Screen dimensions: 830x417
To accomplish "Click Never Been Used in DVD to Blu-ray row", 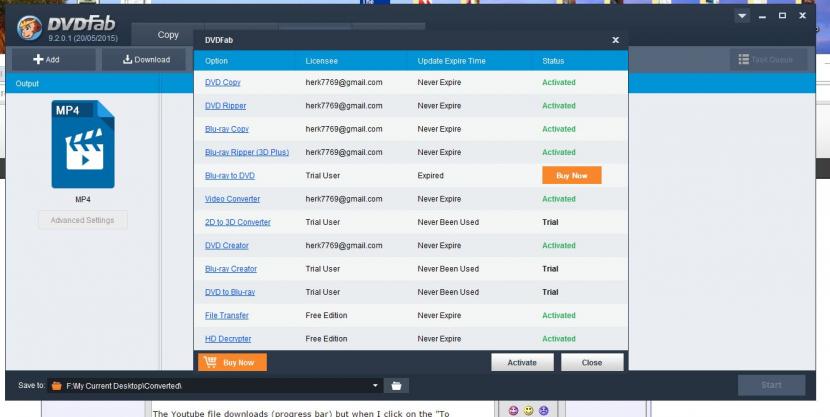I will tap(448, 292).
